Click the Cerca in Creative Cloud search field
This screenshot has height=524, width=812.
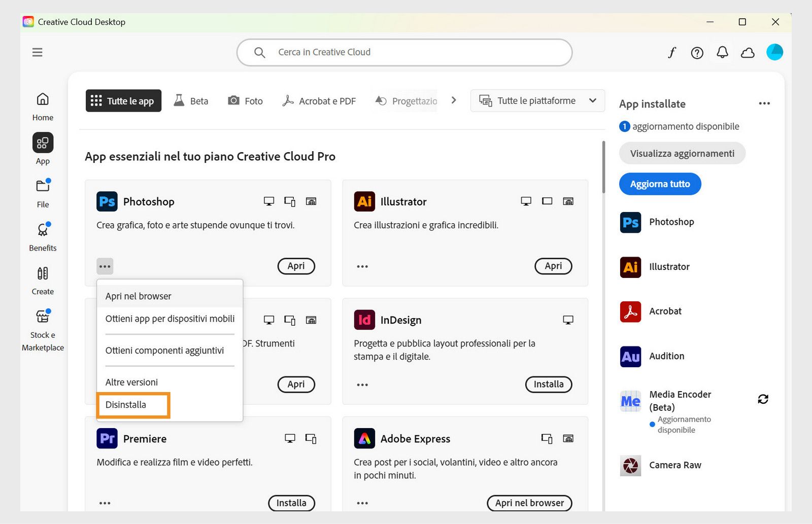tap(404, 52)
